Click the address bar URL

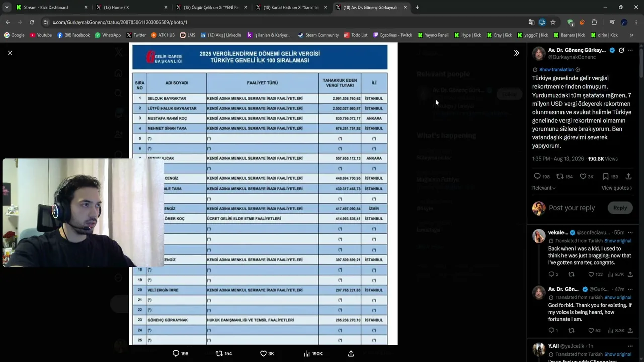[x=120, y=22]
